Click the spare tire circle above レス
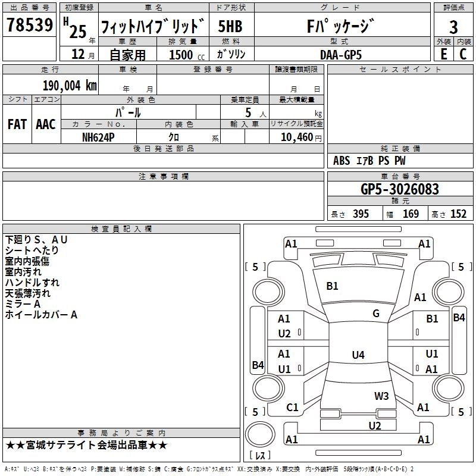This screenshot has width=476, height=476. pos(260,434)
